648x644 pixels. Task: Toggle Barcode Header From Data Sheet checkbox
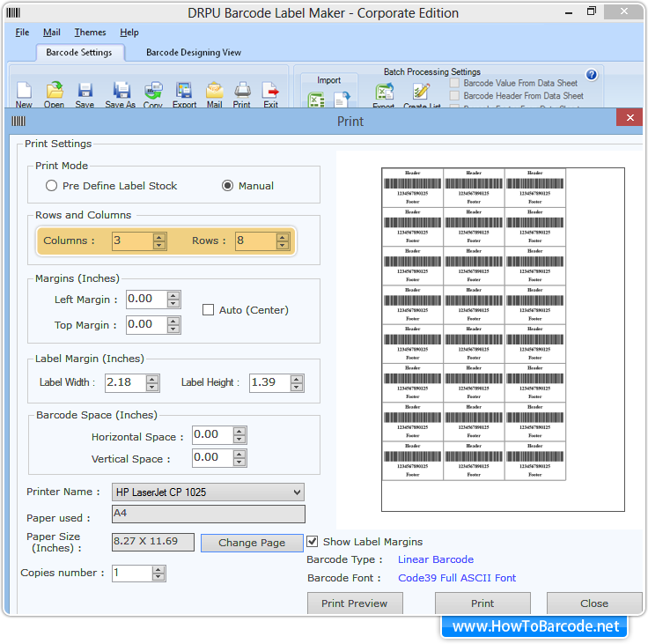tap(454, 96)
